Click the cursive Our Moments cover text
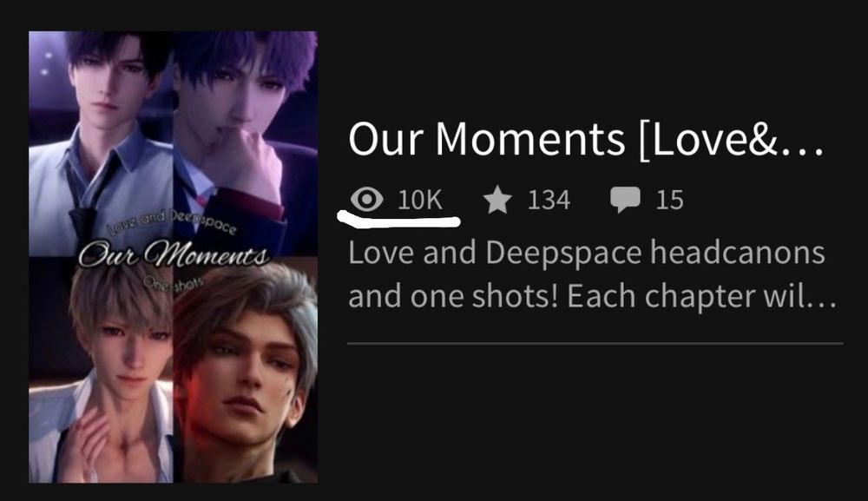The width and height of the screenshot is (868, 501). 174,256
